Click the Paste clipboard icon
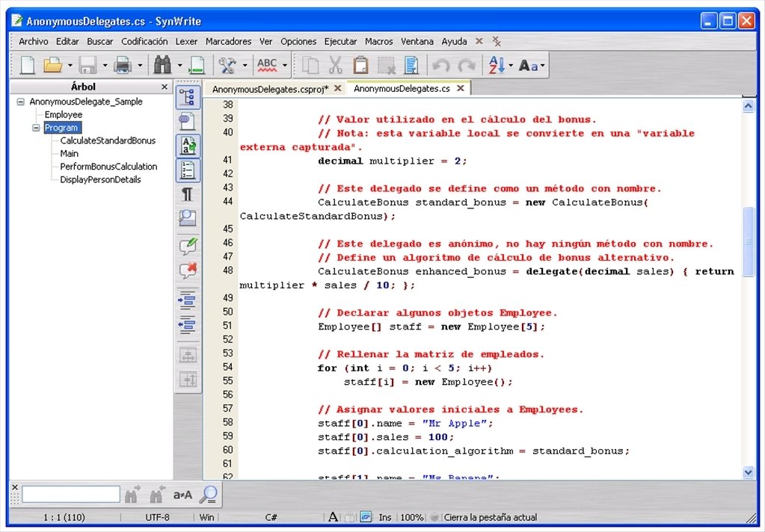The height and width of the screenshot is (532, 765). coord(360,65)
